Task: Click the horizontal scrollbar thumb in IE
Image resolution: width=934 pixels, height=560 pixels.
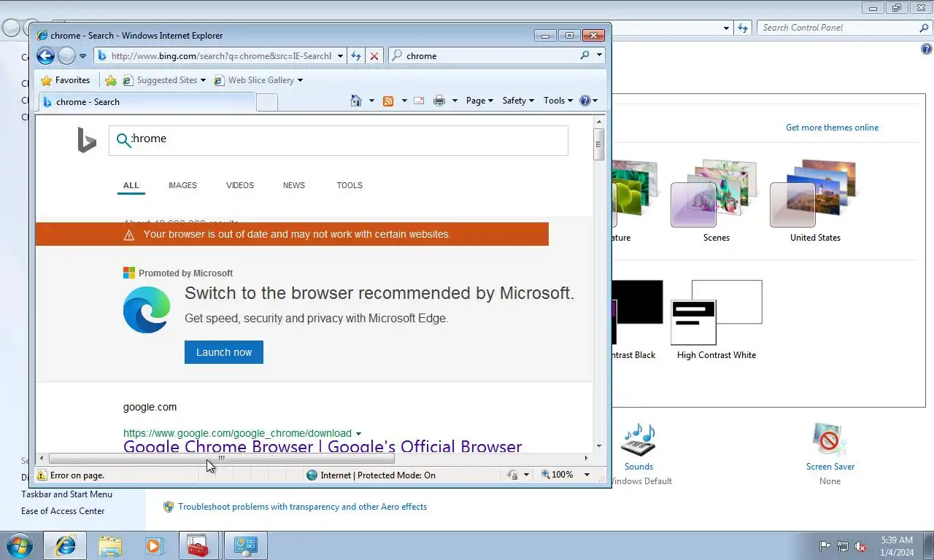Action: pos(221,459)
